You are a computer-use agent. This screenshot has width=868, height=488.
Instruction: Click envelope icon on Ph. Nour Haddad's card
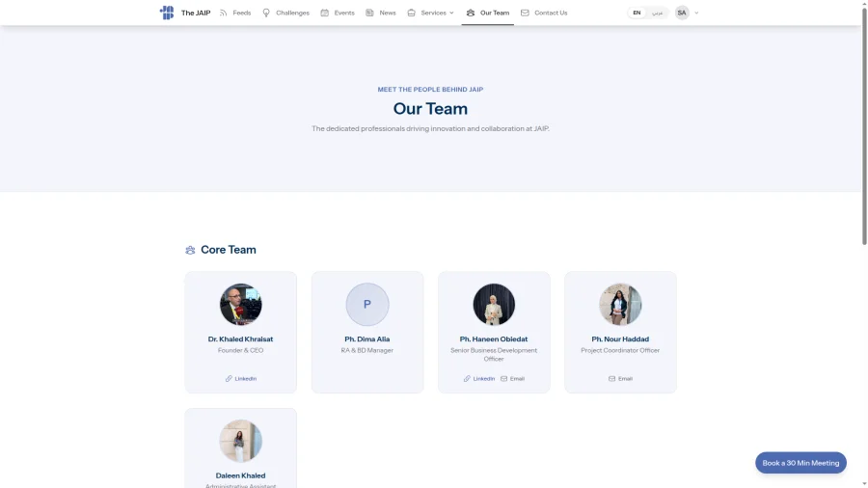(x=611, y=378)
